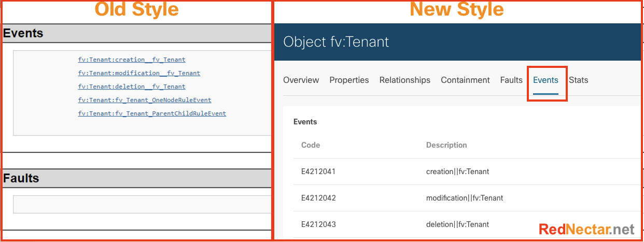Click the Description column header
644x242 pixels.
click(x=446, y=145)
